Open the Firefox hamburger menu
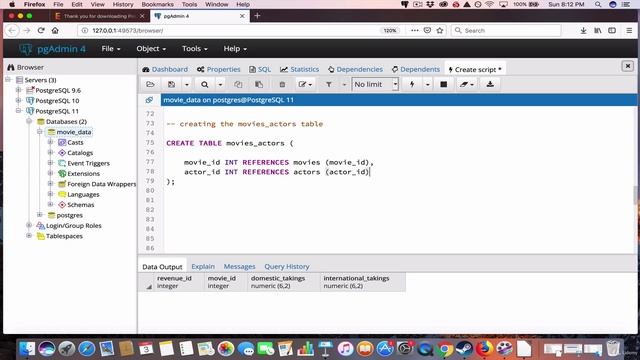The image size is (640, 360). [629, 30]
